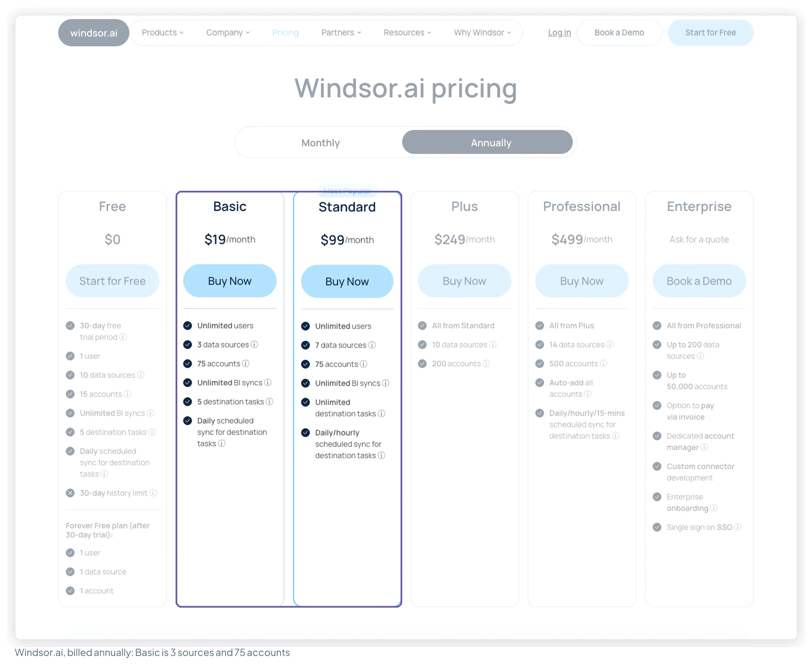
Task: Select the Annually billing option
Action: [487, 142]
